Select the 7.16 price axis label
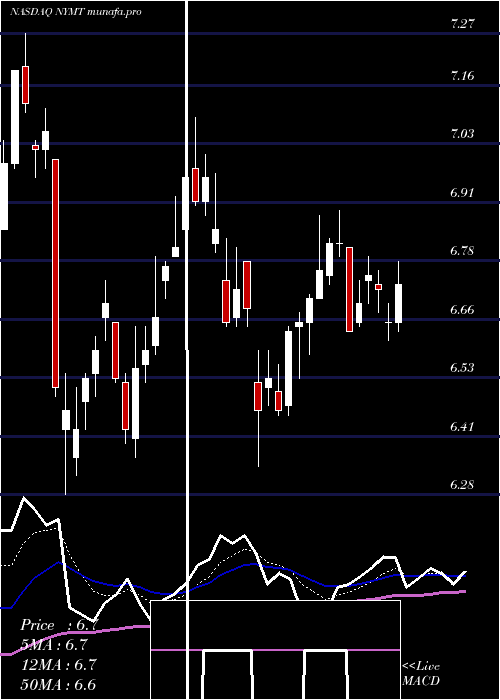The image size is (500, 700). (x=462, y=75)
